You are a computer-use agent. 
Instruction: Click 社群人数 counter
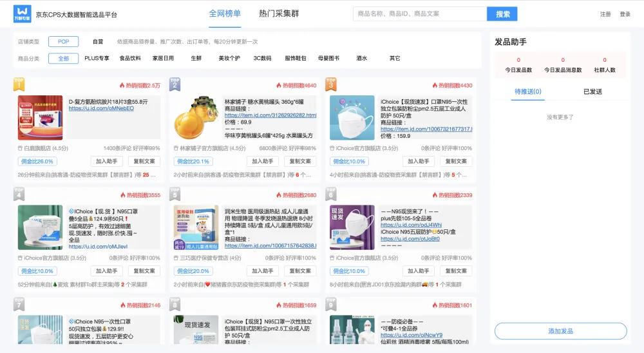tap(605, 65)
